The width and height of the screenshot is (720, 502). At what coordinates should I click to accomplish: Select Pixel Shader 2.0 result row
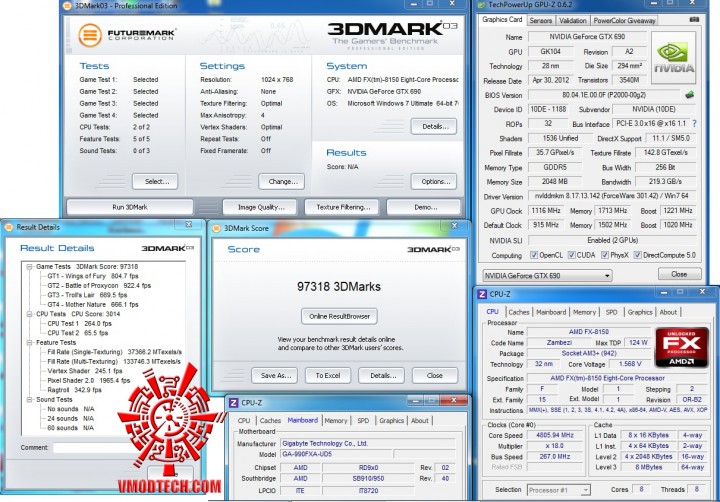pyautogui.click(x=89, y=381)
